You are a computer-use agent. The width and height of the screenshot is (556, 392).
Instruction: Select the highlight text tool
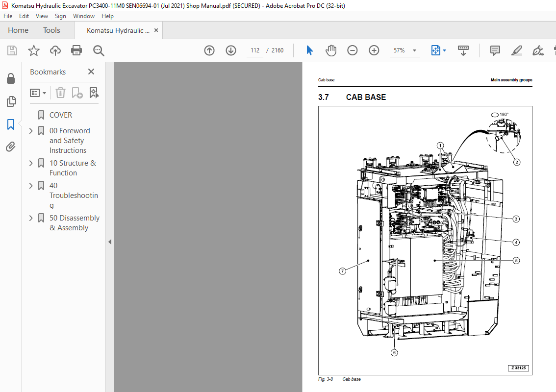coord(517,50)
